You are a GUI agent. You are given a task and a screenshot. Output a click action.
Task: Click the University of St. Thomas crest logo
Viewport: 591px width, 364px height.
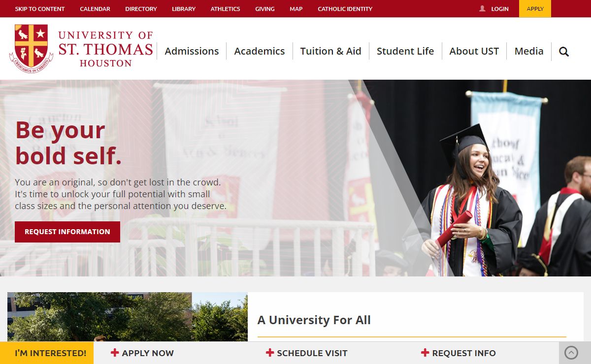coord(31,49)
